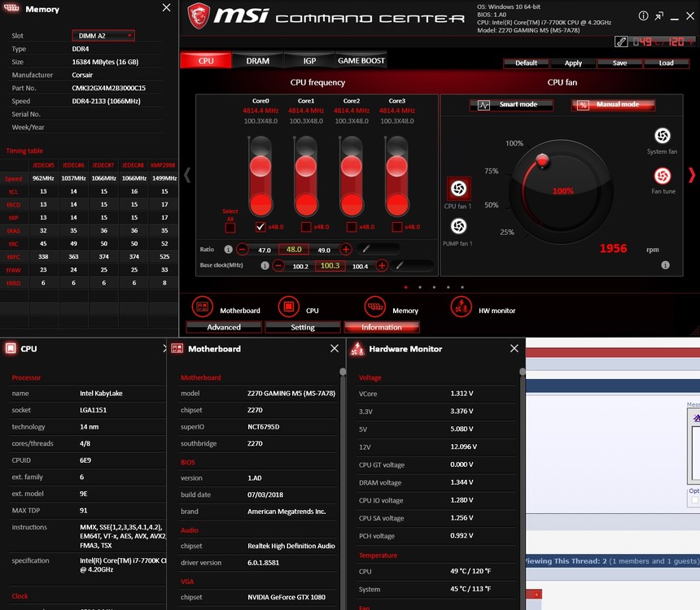Close the Hardware Monitor panel
Image resolution: width=700 pixels, height=610 pixels.
(x=514, y=348)
